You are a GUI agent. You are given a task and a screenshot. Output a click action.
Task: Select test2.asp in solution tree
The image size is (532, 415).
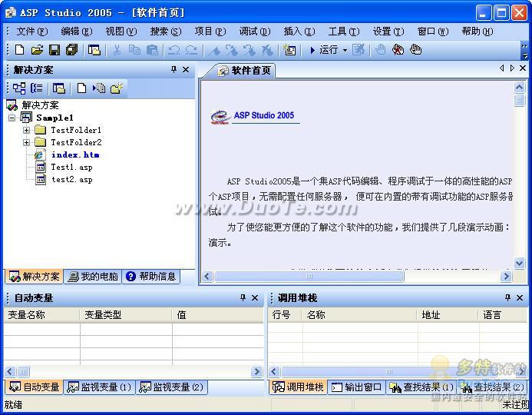click(x=71, y=179)
